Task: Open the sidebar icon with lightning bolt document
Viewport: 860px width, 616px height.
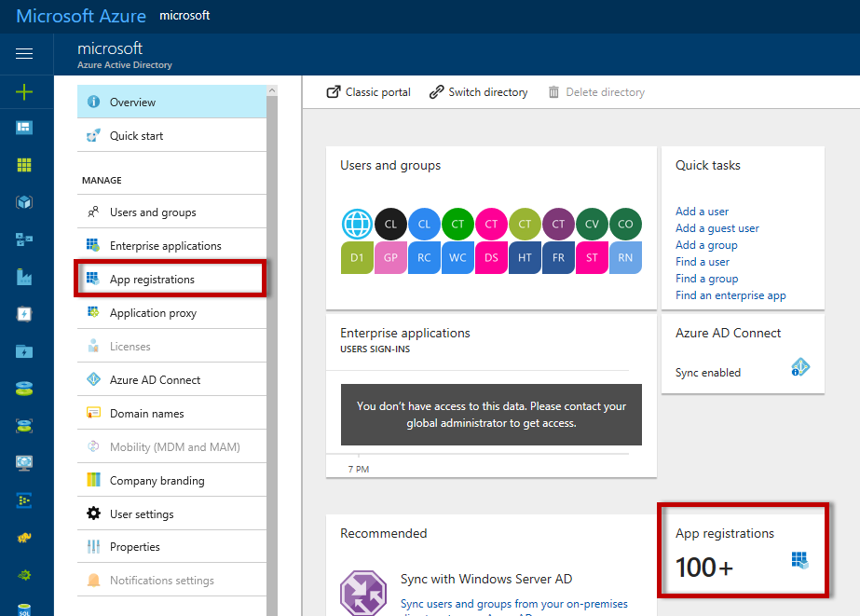Action: (x=24, y=314)
